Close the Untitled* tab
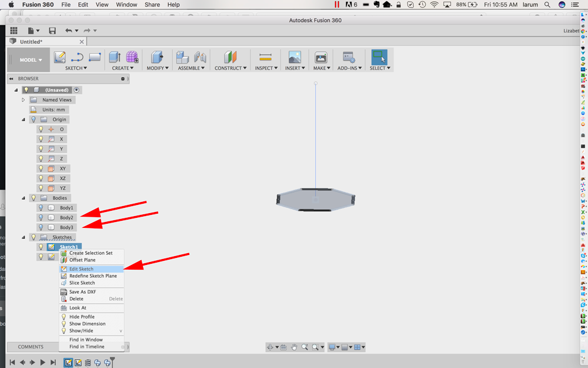The width and height of the screenshot is (588, 368). (x=82, y=42)
